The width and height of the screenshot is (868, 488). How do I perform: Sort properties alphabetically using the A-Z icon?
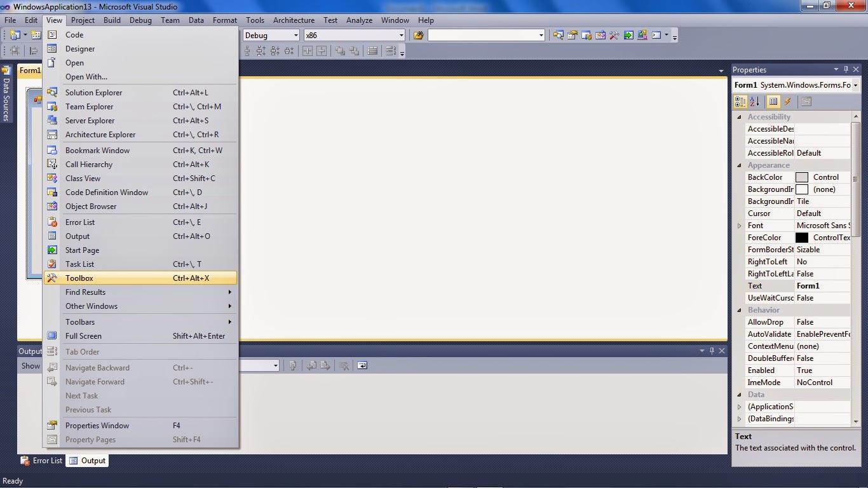[x=755, y=101]
